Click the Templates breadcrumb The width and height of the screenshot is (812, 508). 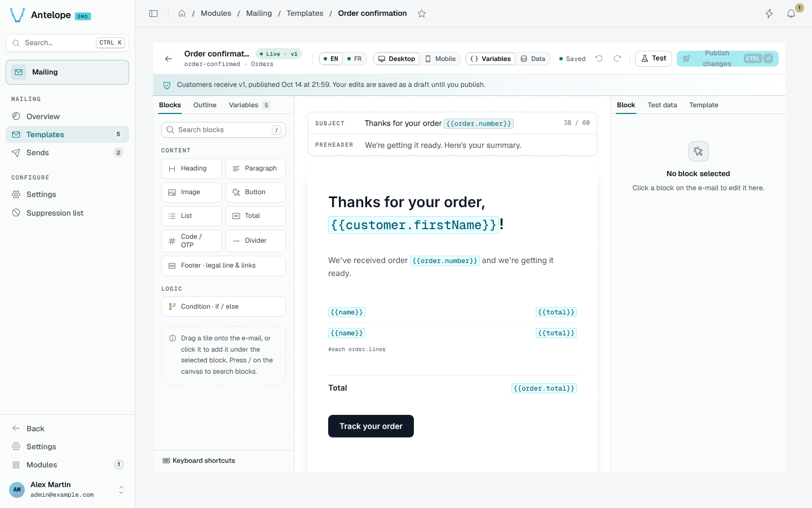(x=304, y=14)
